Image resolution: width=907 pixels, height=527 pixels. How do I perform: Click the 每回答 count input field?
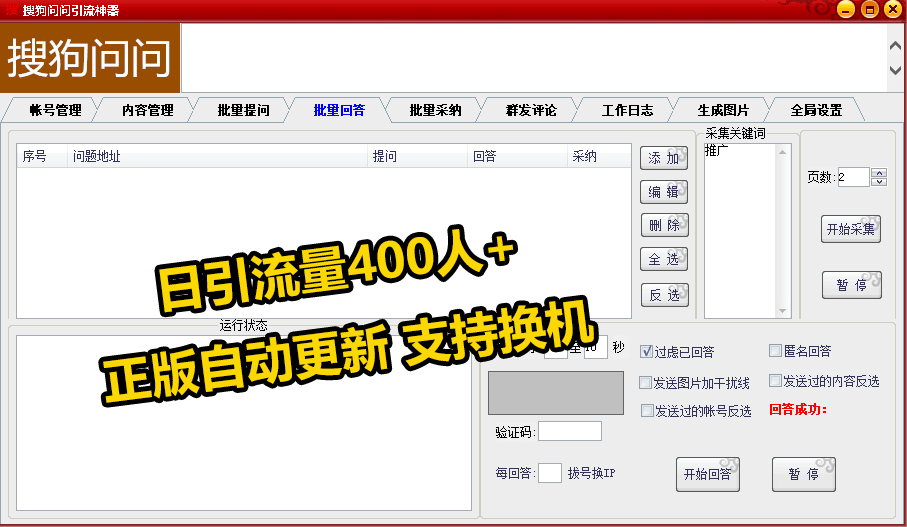pos(550,473)
